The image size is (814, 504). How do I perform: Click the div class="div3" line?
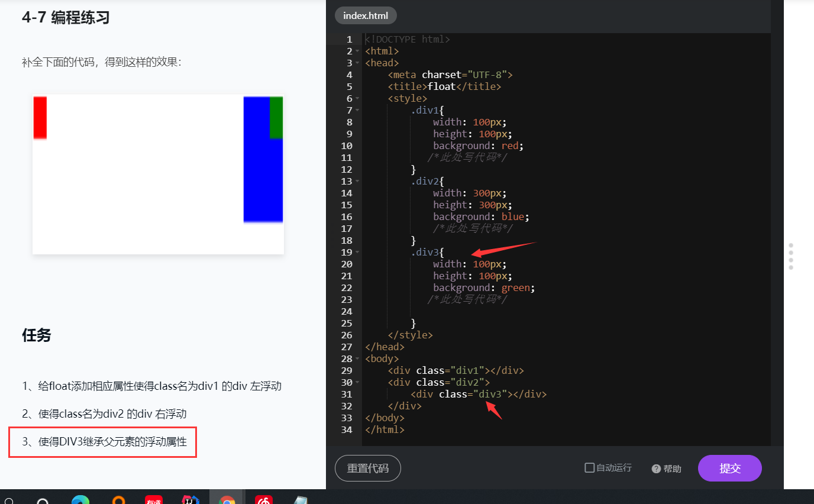click(479, 394)
